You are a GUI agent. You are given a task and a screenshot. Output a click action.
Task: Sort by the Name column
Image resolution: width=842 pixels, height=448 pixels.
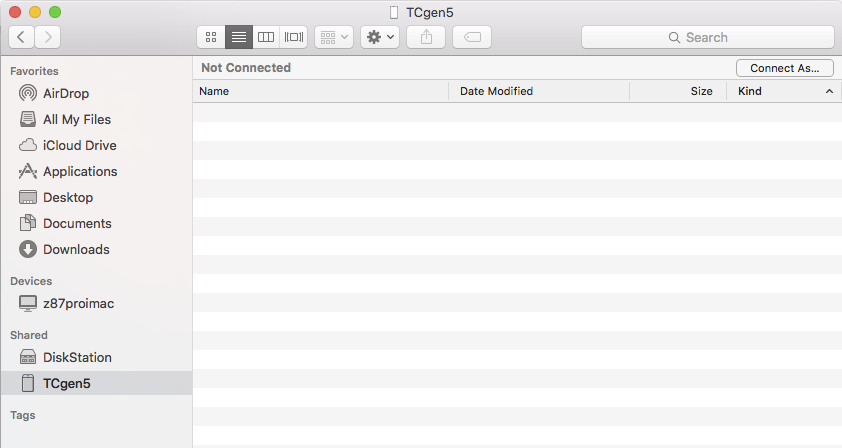(321, 91)
